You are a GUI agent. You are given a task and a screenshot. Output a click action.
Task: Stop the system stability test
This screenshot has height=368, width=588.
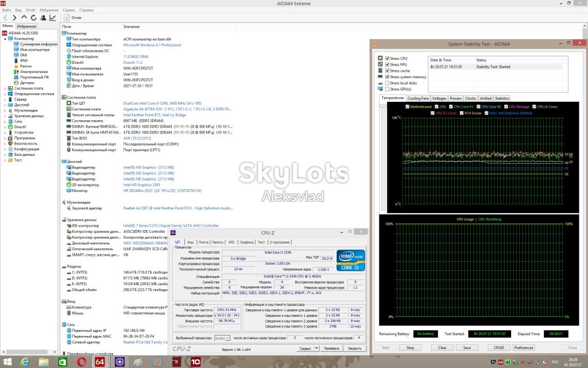[410, 348]
